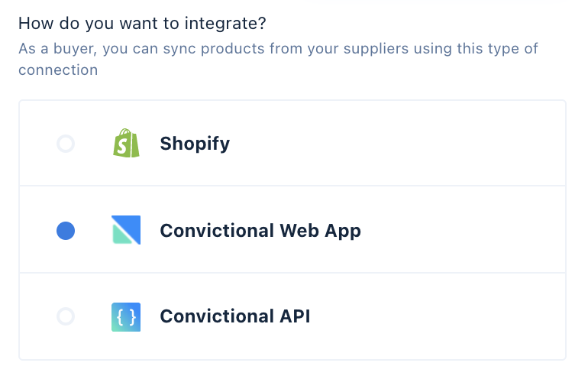Screen dimensions: 588x379
Task: Click the word "API" in the last option
Action: tap(295, 316)
